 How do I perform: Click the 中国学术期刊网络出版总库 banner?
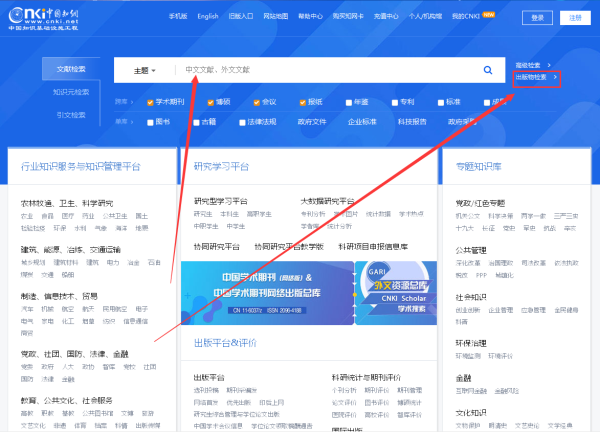[267, 293]
